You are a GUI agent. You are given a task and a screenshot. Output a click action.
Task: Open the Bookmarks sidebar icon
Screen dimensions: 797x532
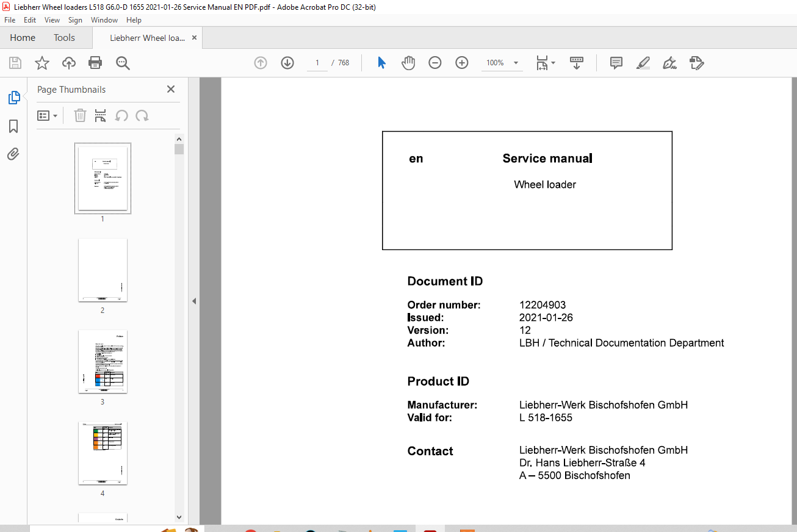point(13,126)
